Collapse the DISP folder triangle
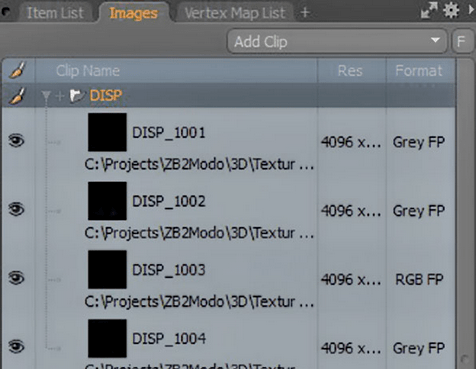This screenshot has width=476, height=369. [46, 96]
